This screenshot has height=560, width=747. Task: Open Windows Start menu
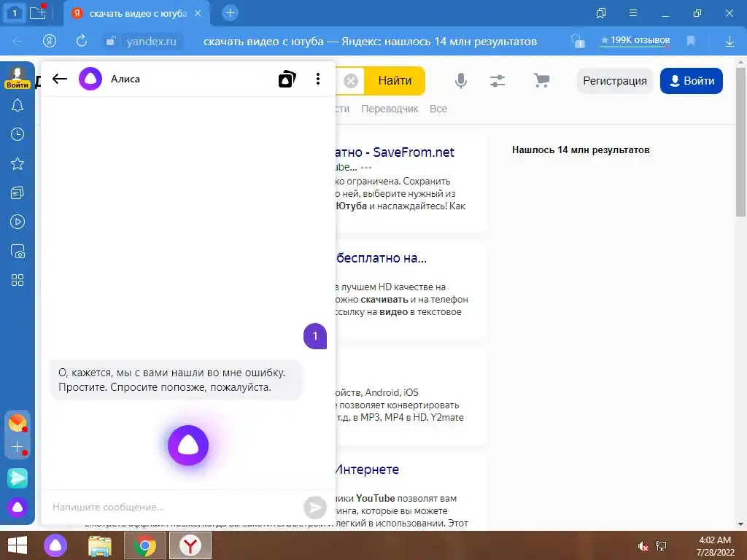pyautogui.click(x=18, y=545)
